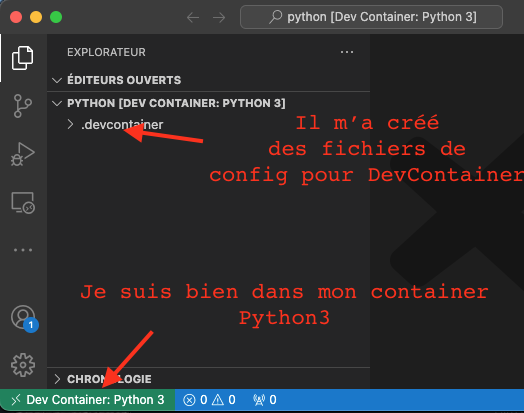This screenshot has width=524, height=413.
Task: Open the Manage gear settings menu
Action: 23,365
